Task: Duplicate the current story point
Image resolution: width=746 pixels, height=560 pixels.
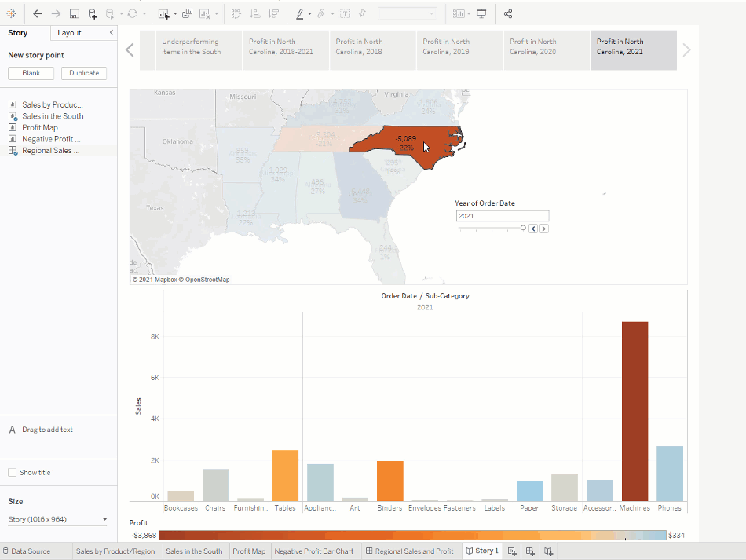Action: point(83,72)
